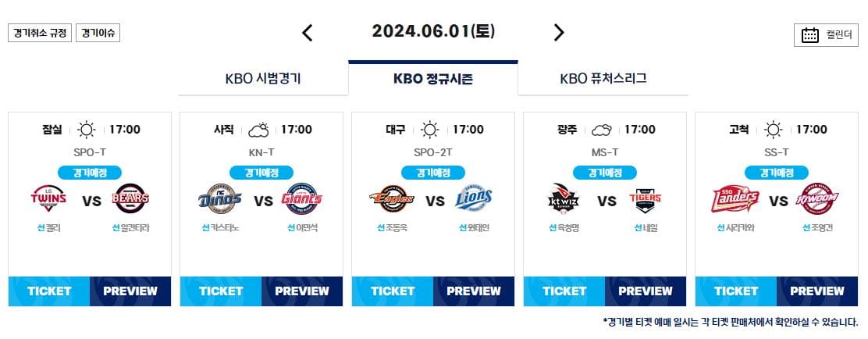
Task: Select the KBO 정규시즌 tab
Action: coord(433,78)
